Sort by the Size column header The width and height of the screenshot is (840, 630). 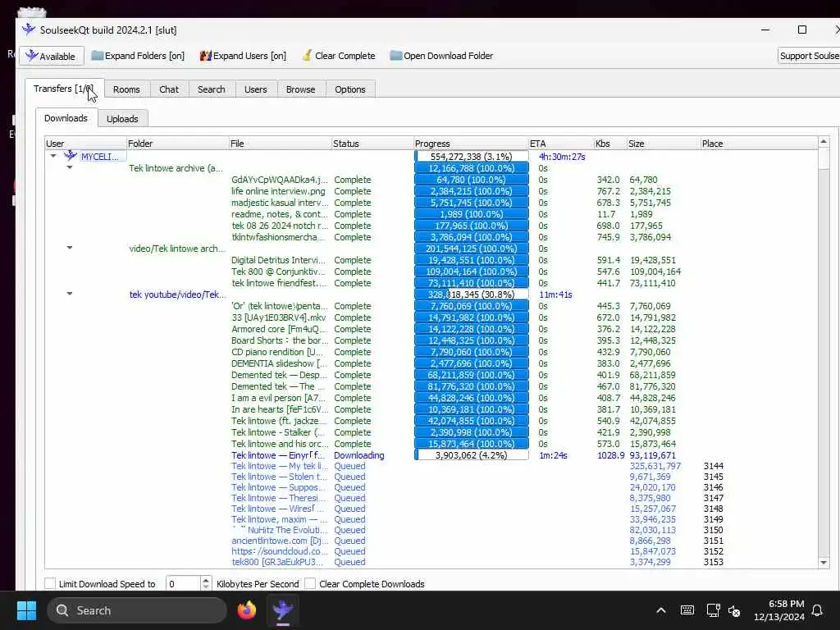[663, 143]
